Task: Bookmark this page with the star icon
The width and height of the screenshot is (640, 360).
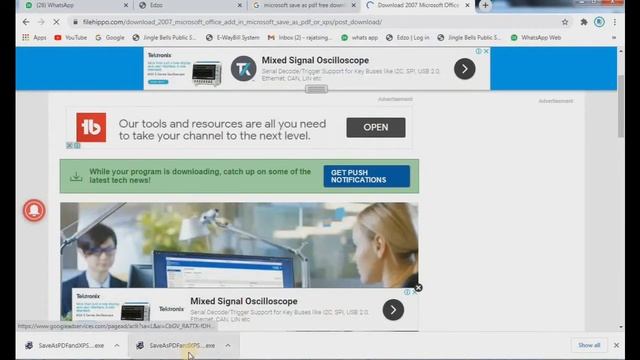Action: 565,22
